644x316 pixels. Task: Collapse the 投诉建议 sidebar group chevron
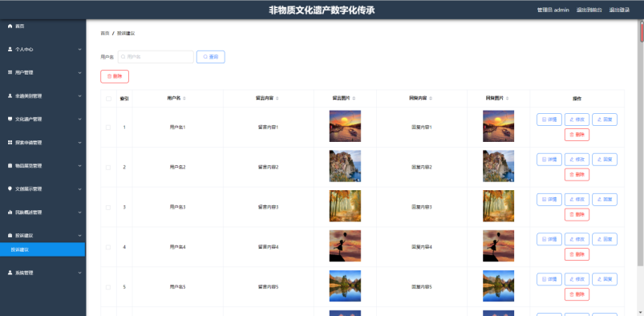(x=79, y=236)
